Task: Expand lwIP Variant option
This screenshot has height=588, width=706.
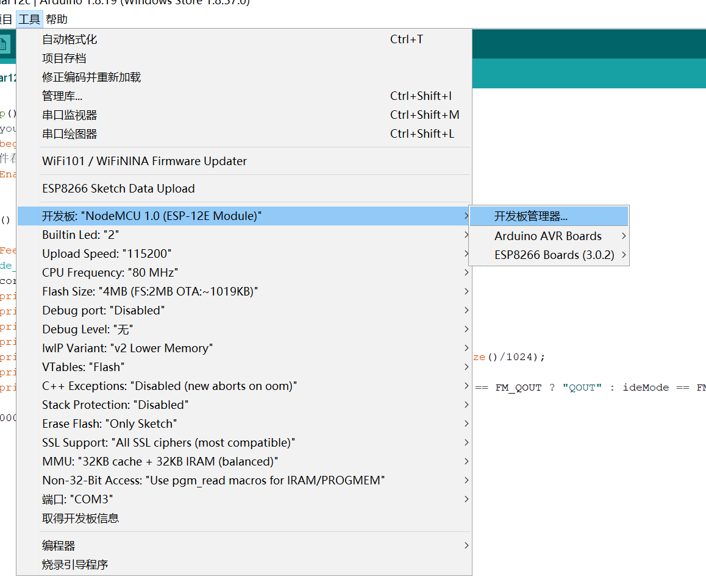Action: click(244, 348)
